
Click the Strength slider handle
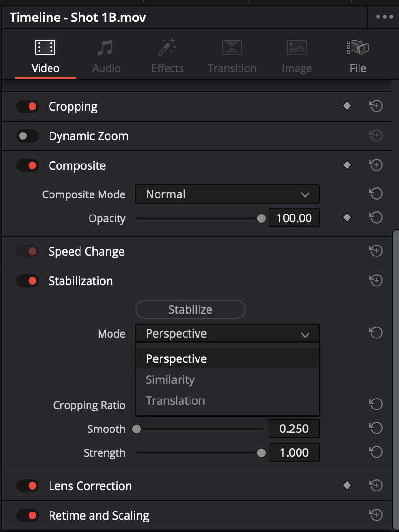coord(261,452)
